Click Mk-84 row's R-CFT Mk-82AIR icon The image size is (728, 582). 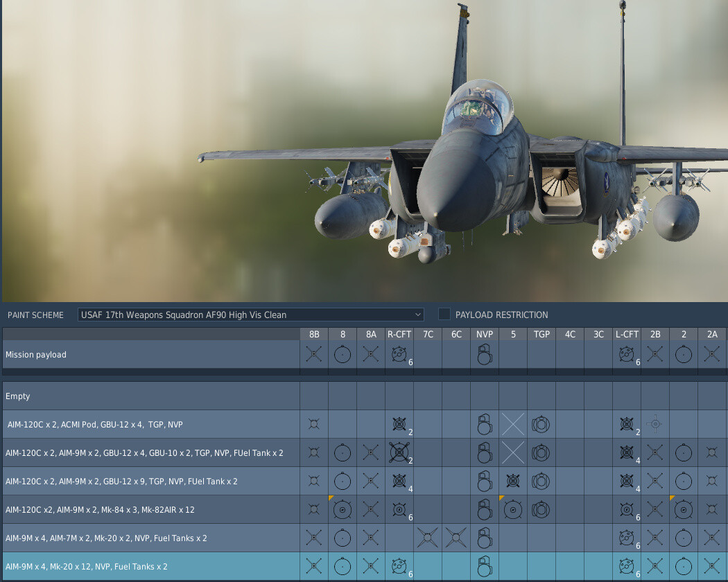point(399,510)
